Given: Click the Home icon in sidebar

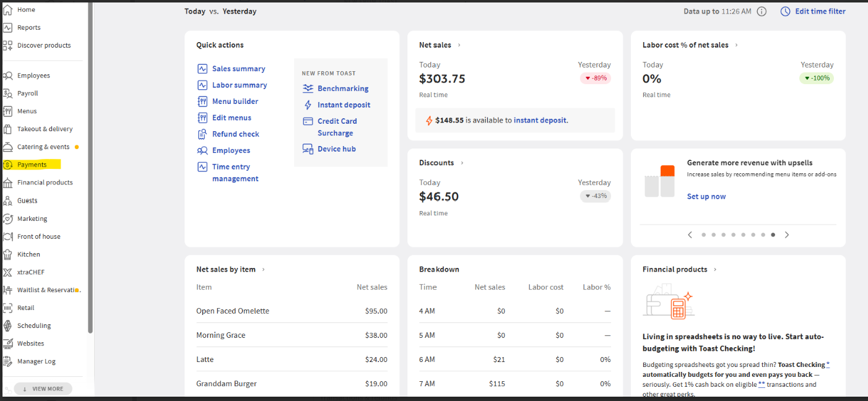Looking at the screenshot, I should click(x=8, y=10).
